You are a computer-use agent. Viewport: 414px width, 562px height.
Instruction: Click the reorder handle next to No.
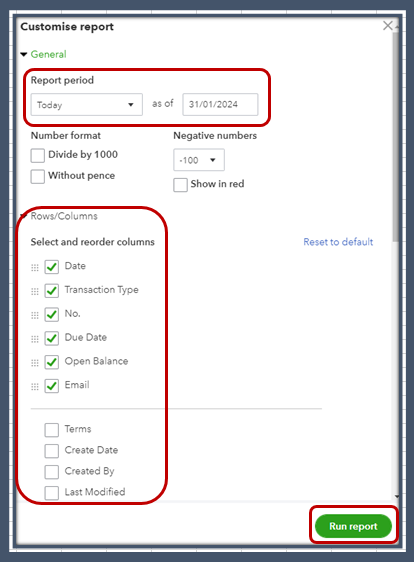tap(35, 315)
